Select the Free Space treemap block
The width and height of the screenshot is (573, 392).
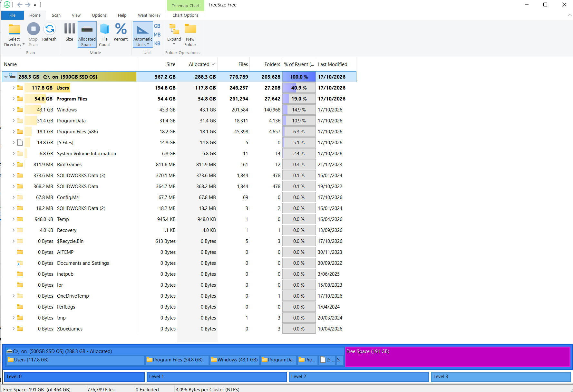(458, 357)
